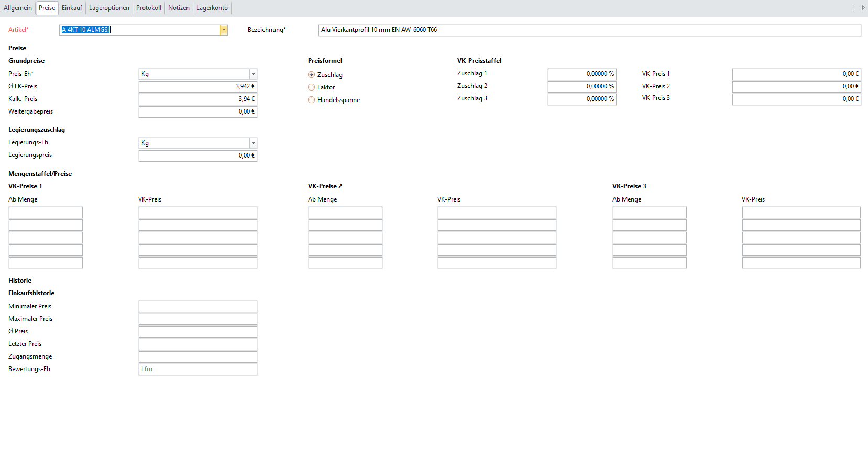
Task: Focus the Kalk.-Preis field
Action: click(197, 99)
